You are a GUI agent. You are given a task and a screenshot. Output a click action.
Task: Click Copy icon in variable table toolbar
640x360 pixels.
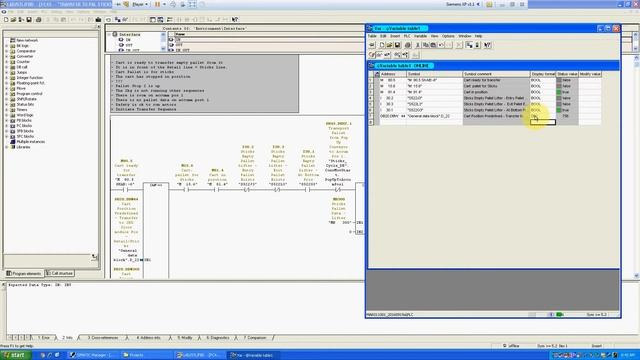(425, 45)
